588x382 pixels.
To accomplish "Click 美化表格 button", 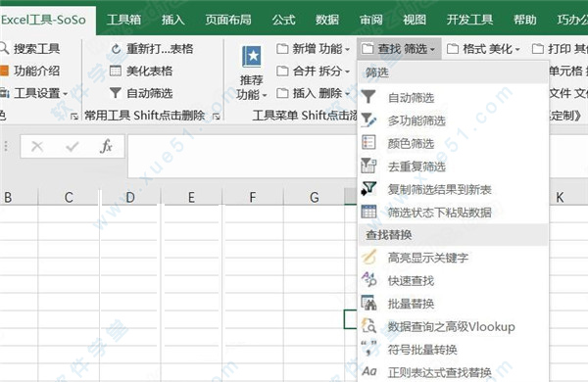I will 141,71.
